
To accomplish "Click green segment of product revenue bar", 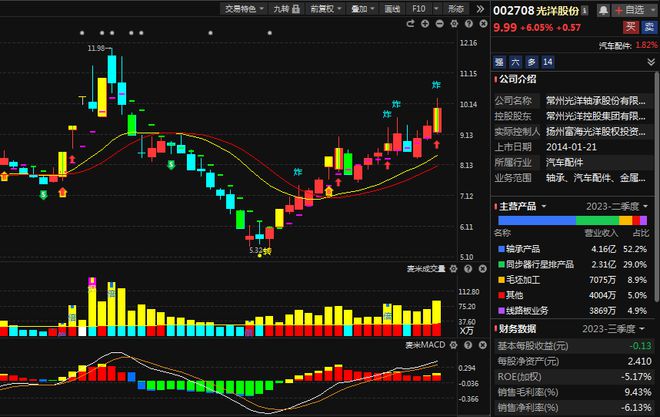I will (597, 220).
